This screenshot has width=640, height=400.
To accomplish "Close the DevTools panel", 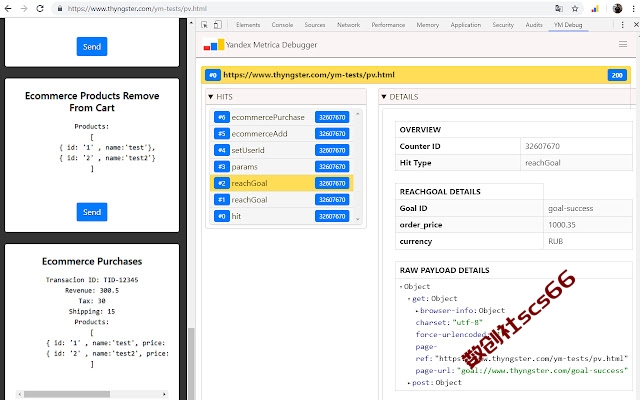I will (x=636, y=25).
